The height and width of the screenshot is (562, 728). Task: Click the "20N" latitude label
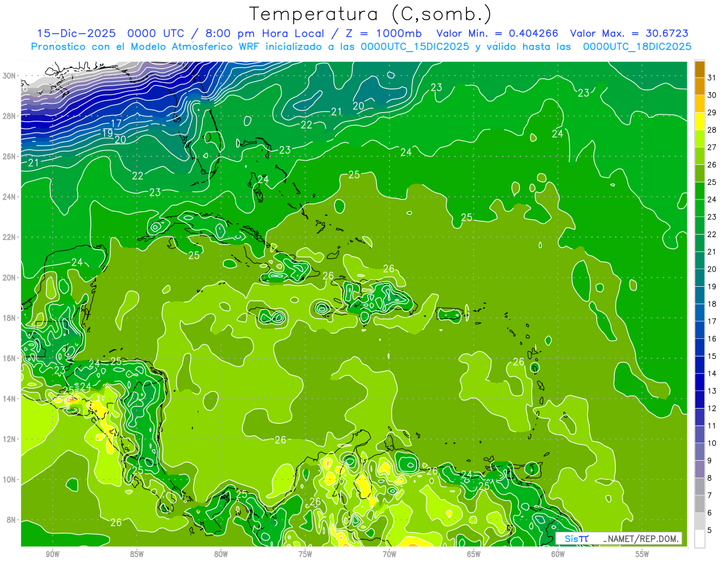point(10,278)
